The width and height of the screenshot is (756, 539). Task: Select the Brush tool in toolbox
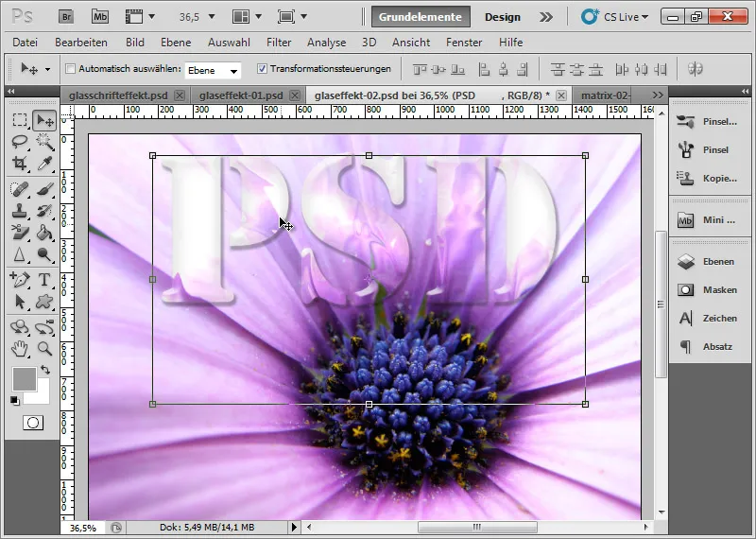[44, 189]
